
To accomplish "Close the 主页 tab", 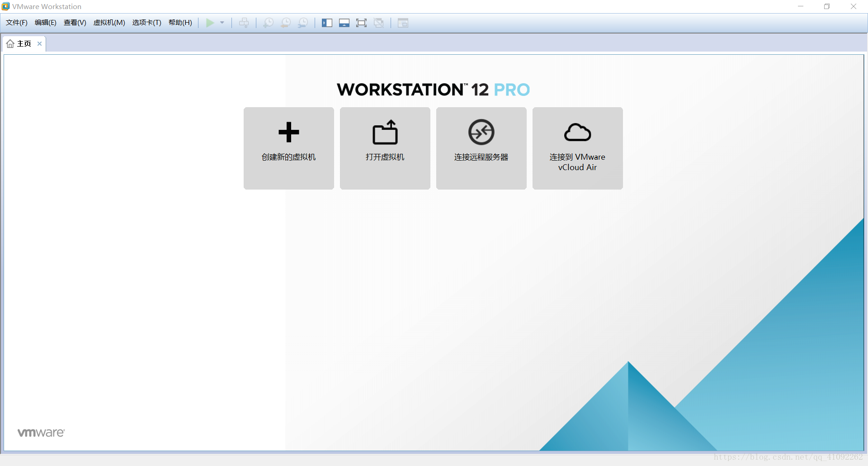I will tap(40, 44).
